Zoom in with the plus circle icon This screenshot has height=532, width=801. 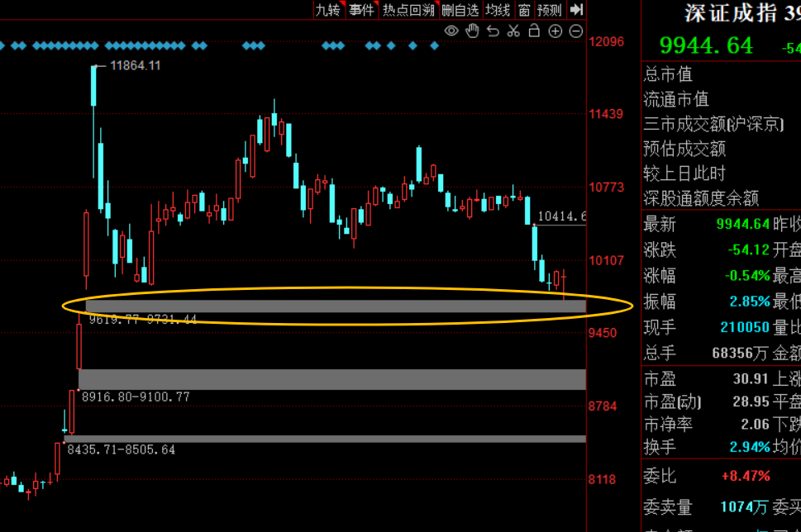(555, 31)
